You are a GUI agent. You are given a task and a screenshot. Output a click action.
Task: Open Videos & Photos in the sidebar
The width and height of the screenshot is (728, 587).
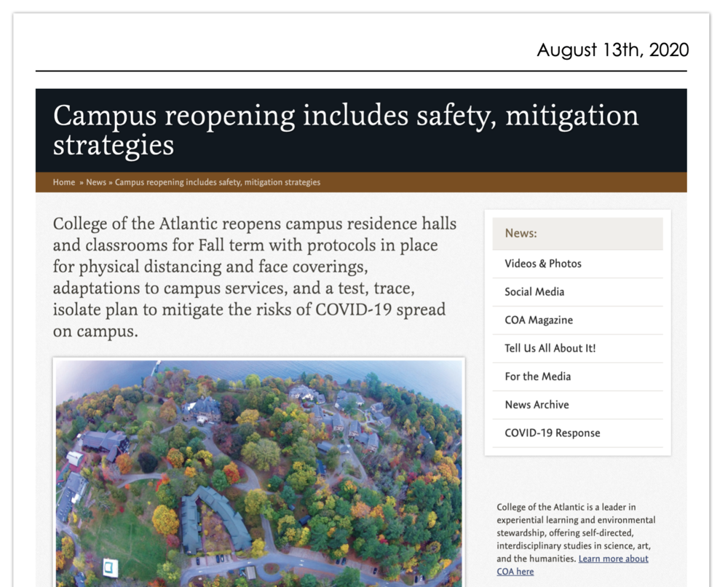coord(543,264)
